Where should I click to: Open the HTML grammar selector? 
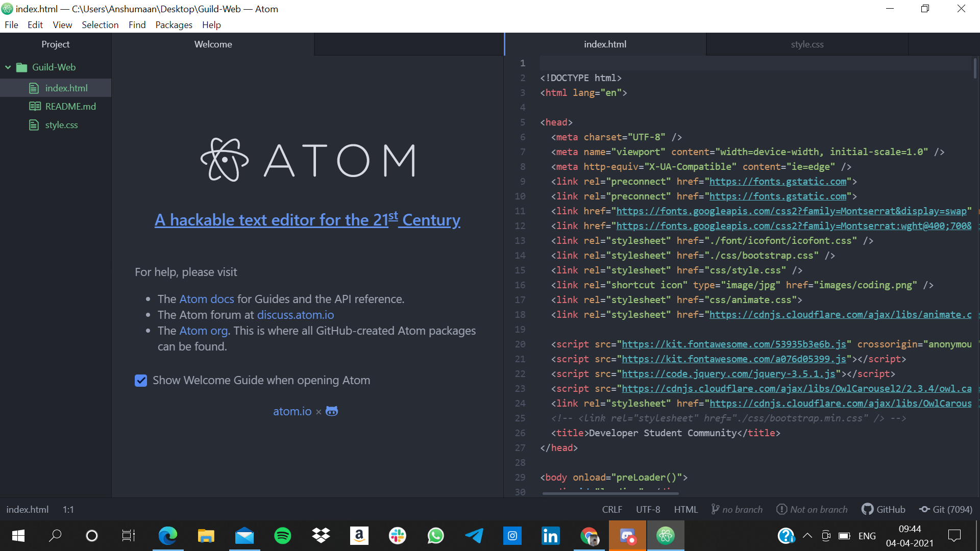(x=685, y=509)
